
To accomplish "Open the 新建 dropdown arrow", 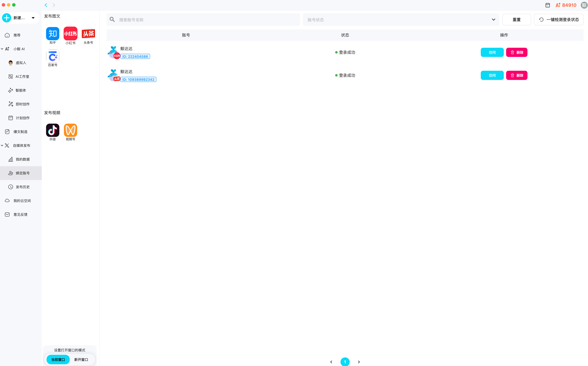I will 33,18.
